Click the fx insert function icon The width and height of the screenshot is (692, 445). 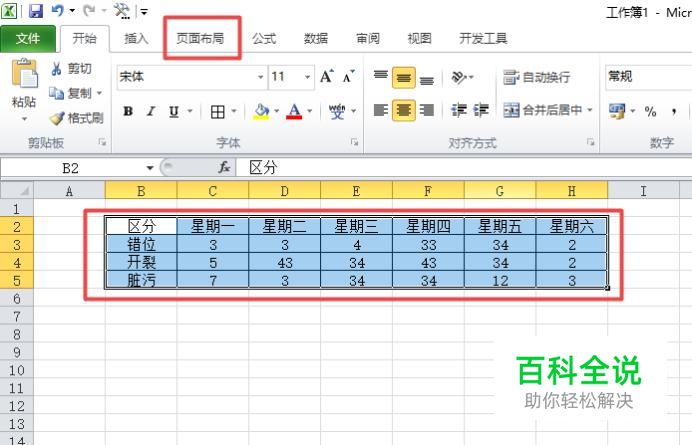225,168
